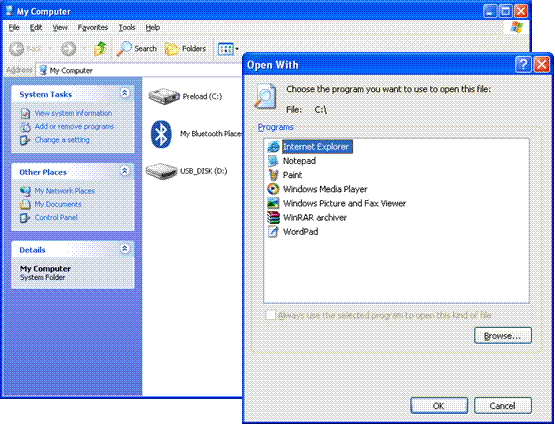Image resolution: width=555 pixels, height=425 pixels.
Task: Select the Notepad icon in Programs list
Action: click(x=273, y=161)
